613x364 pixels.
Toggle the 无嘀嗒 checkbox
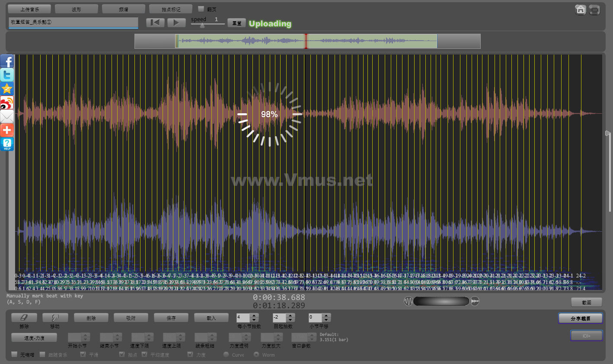point(14,354)
